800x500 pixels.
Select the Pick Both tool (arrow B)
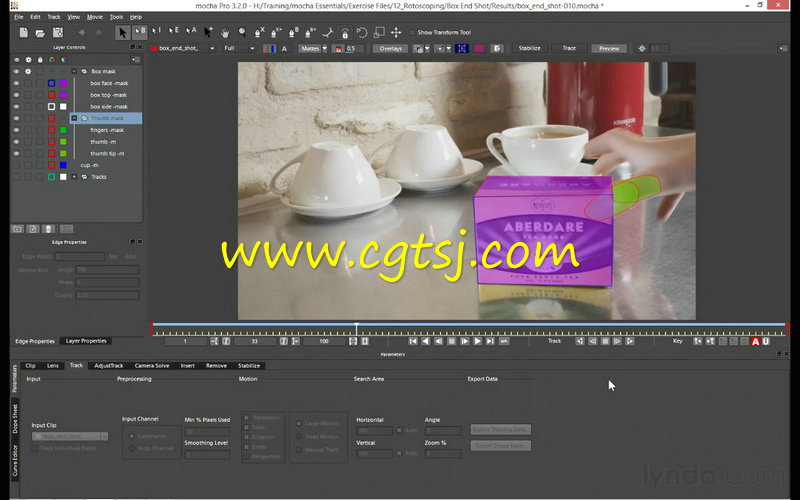click(x=139, y=32)
